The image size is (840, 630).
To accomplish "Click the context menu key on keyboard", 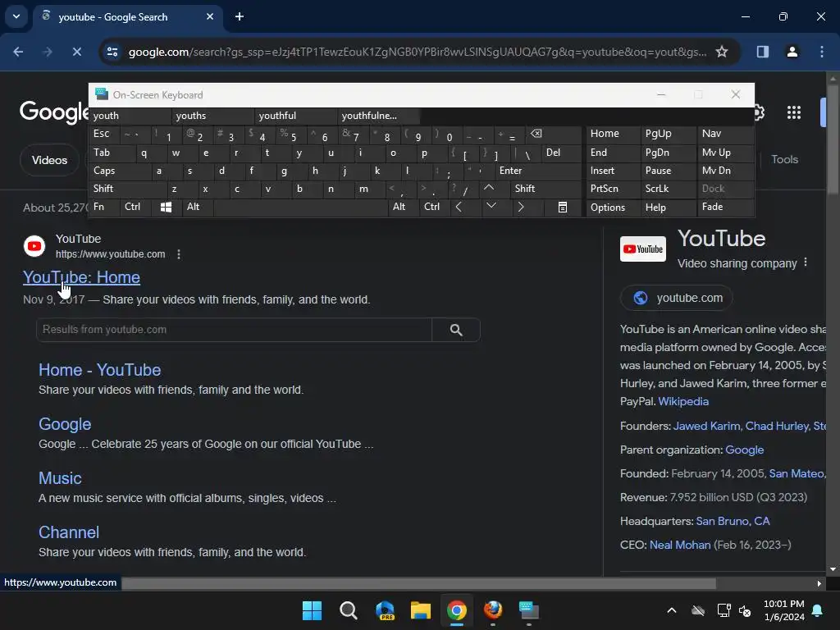I will point(563,208).
